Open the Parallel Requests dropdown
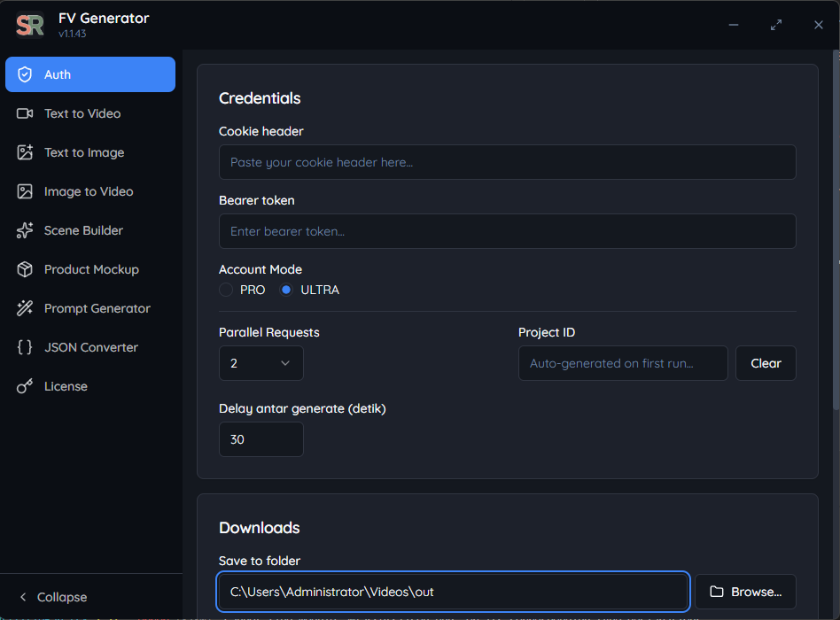The height and width of the screenshot is (620, 840). (x=261, y=363)
